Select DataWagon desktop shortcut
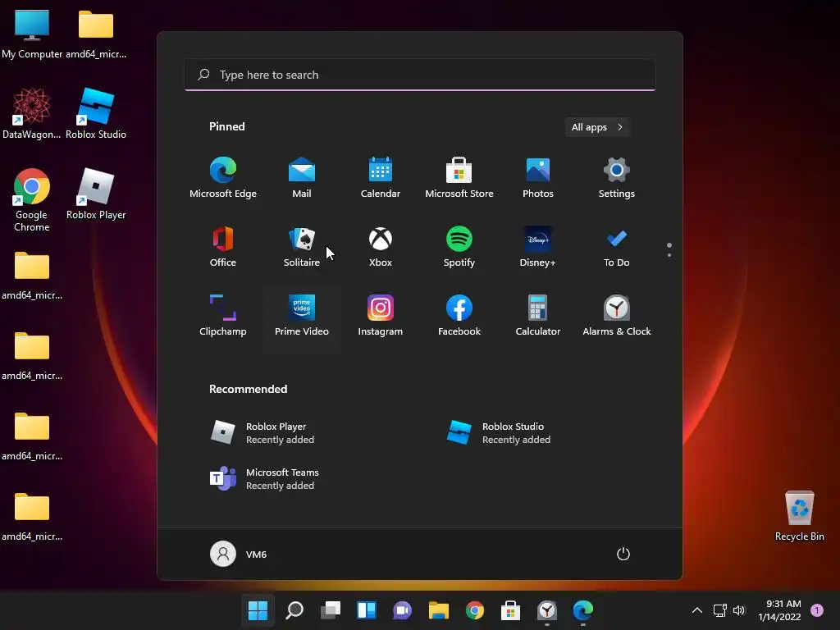840x630 pixels. pyautogui.click(x=32, y=113)
